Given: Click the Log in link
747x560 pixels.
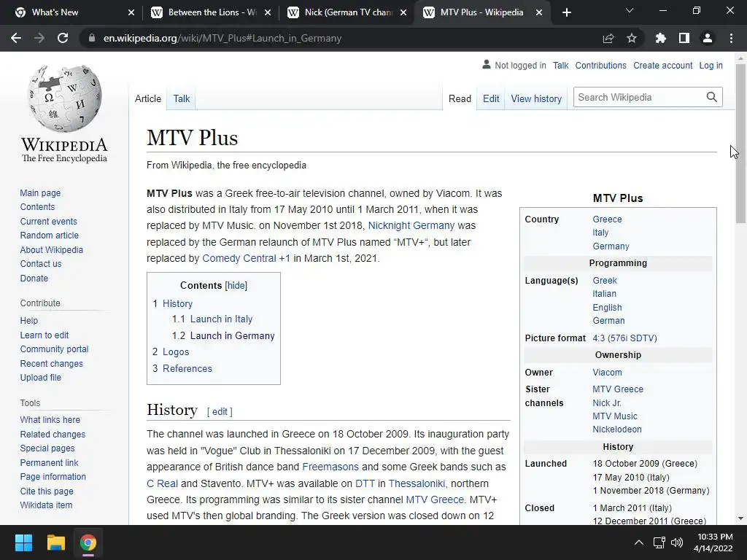Looking at the screenshot, I should point(711,65).
